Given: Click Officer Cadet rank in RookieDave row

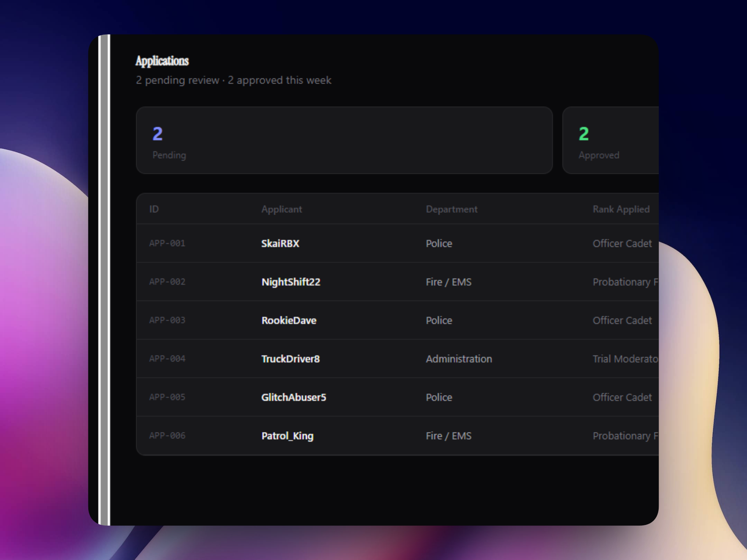Looking at the screenshot, I should 622,320.
